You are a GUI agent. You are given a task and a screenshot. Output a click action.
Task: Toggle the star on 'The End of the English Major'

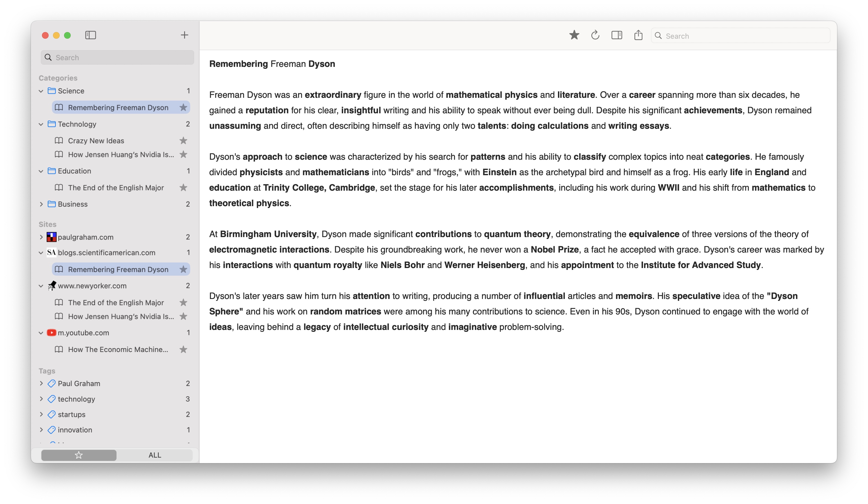(x=183, y=188)
